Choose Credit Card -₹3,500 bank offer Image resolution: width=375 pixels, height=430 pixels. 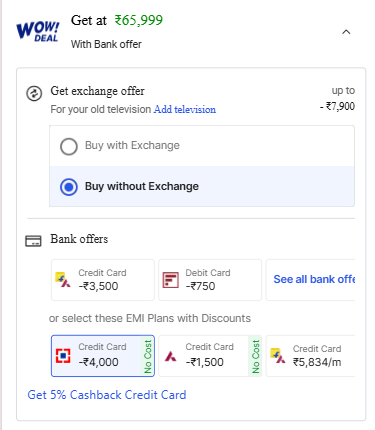(103, 280)
